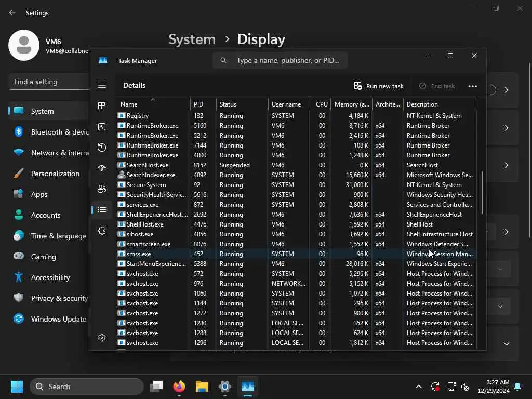
Task: Select the Secure System process
Action: pyautogui.click(x=297, y=184)
